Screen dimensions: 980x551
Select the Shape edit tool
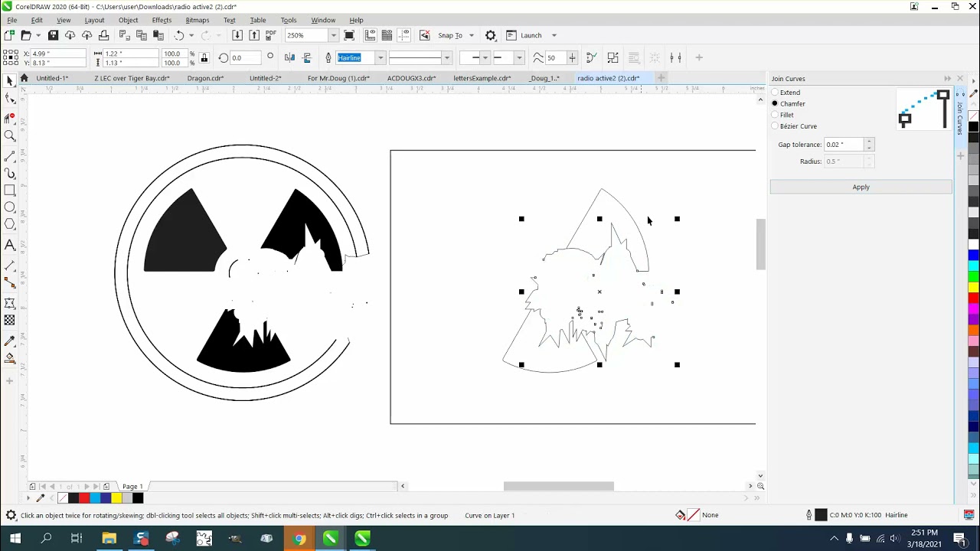10,99
